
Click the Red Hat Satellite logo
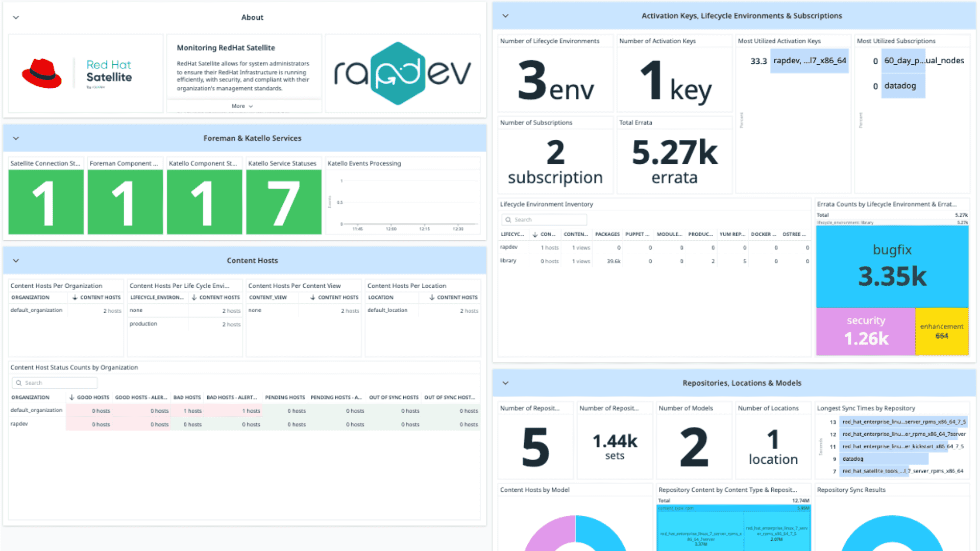(x=77, y=73)
